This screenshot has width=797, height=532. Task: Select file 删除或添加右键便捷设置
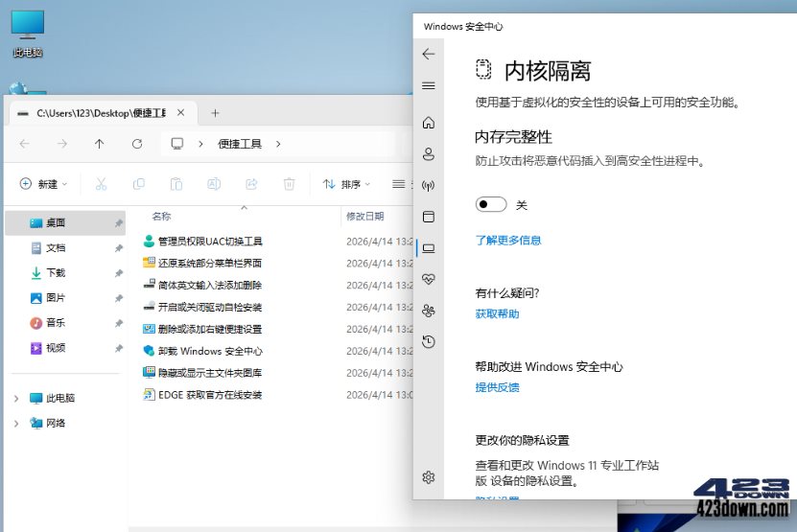coord(202,329)
